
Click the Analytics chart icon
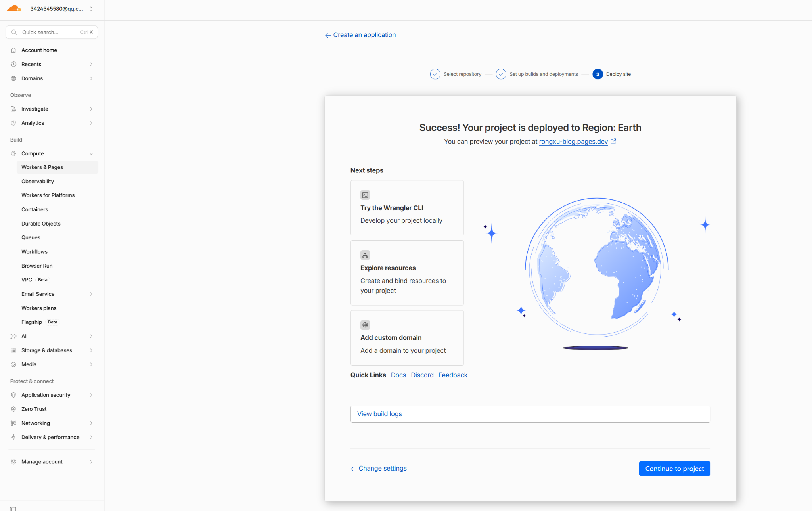13,123
